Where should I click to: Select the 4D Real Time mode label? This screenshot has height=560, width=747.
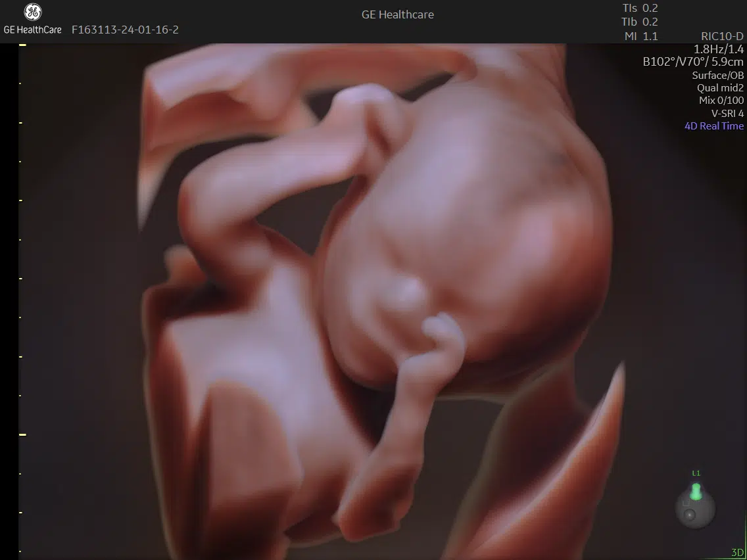[x=714, y=126]
